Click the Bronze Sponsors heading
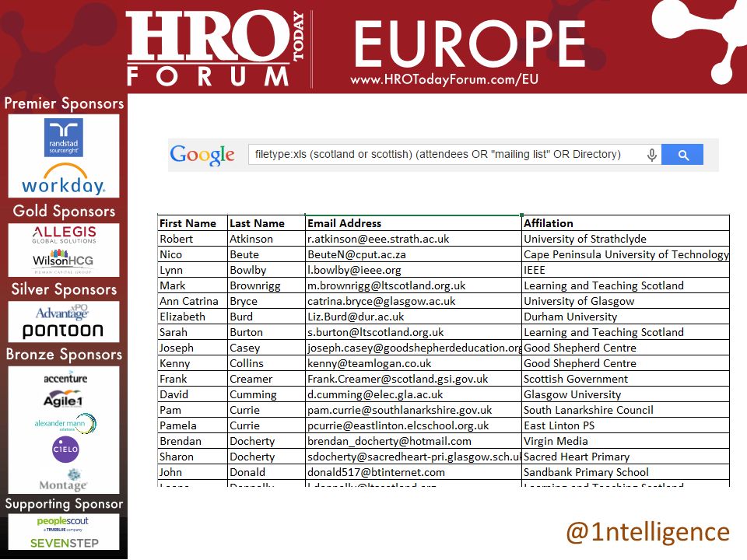The image size is (747, 560). pyautogui.click(x=64, y=355)
